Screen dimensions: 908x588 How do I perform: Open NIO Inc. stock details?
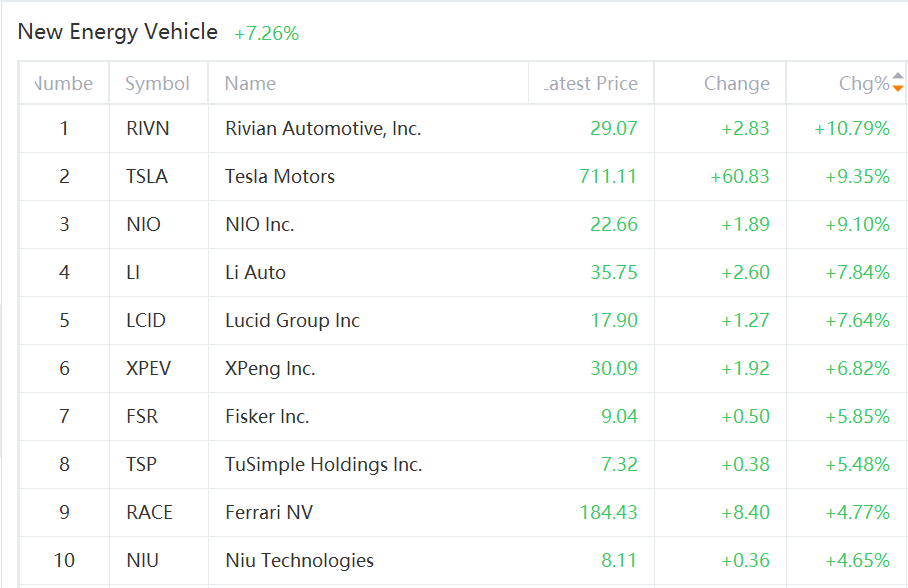pos(259,224)
